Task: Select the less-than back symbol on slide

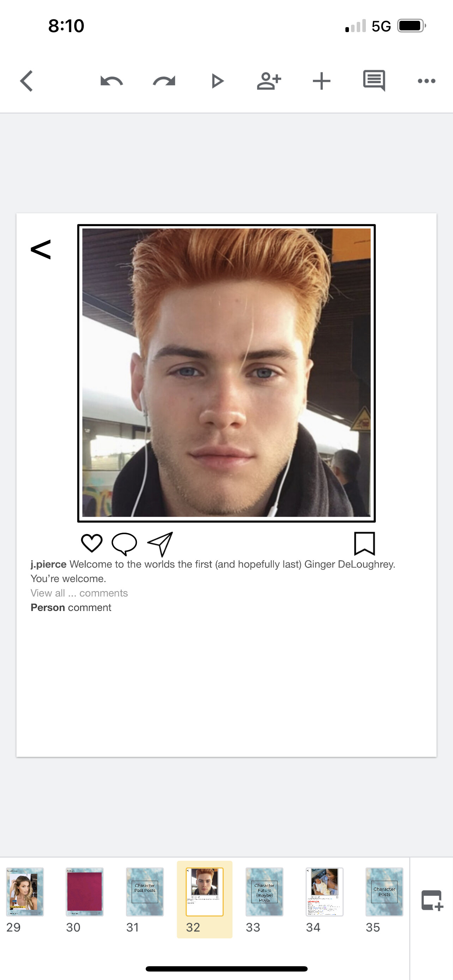Action: coord(41,249)
